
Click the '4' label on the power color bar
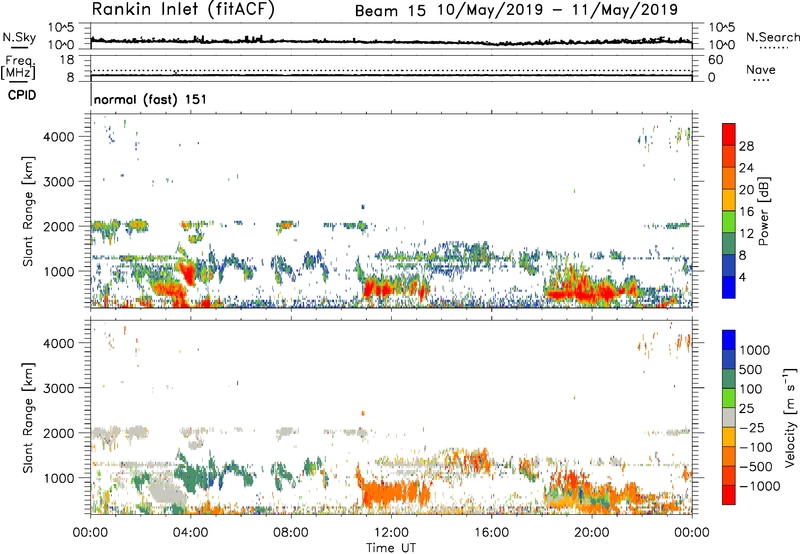(742, 278)
